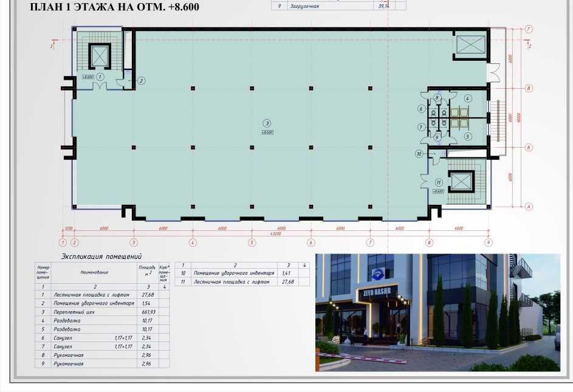Click the area value '661,93'
Image resolution: width=573 pixels, height=392 pixels.
[x=149, y=312]
